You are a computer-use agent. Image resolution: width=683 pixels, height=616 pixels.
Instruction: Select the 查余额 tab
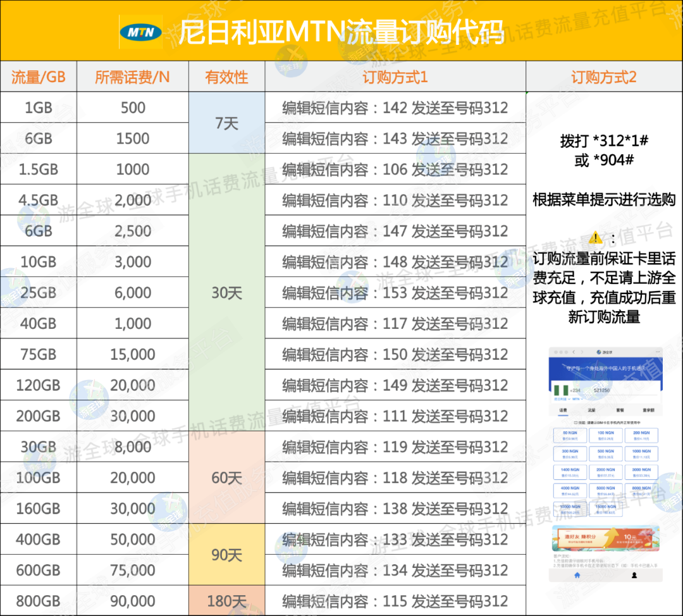[648, 410]
